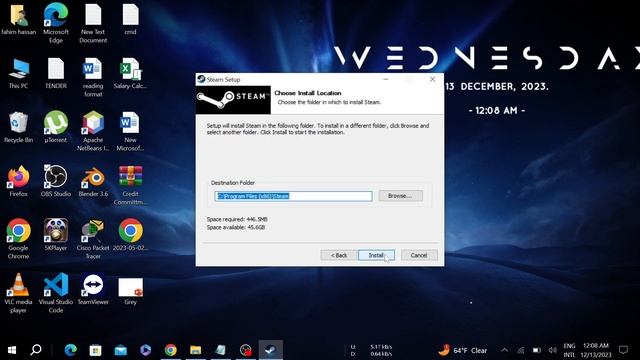Launch the Apache NetBeans shortcut
Screen dimensions: 640x360
point(93,131)
